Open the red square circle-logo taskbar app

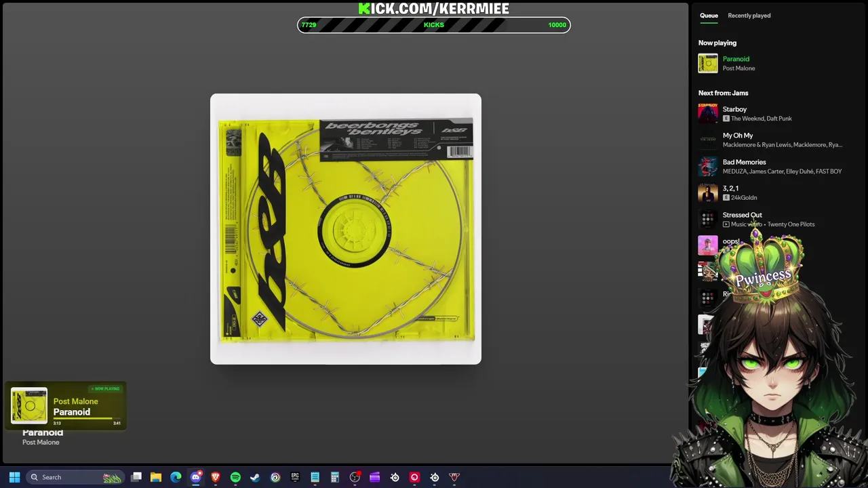(x=414, y=477)
